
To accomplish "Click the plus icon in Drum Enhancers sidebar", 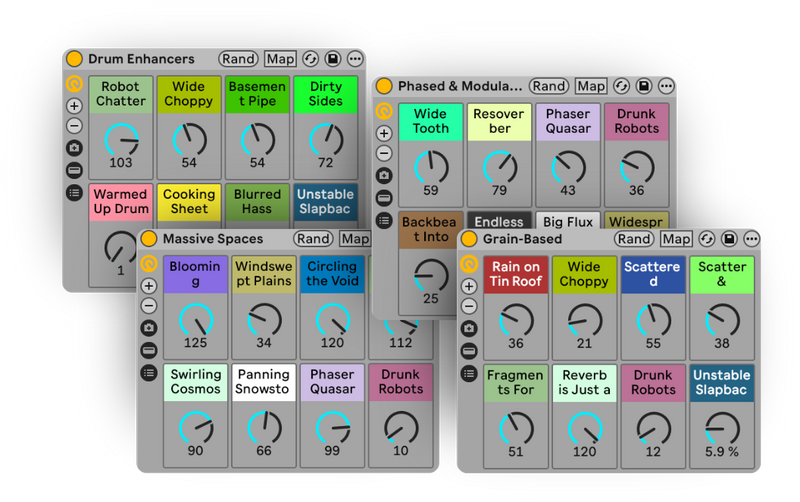I will [74, 105].
